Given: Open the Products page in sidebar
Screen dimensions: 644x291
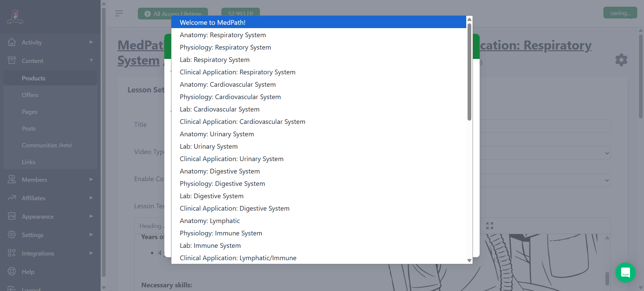Looking at the screenshot, I should pos(34,78).
